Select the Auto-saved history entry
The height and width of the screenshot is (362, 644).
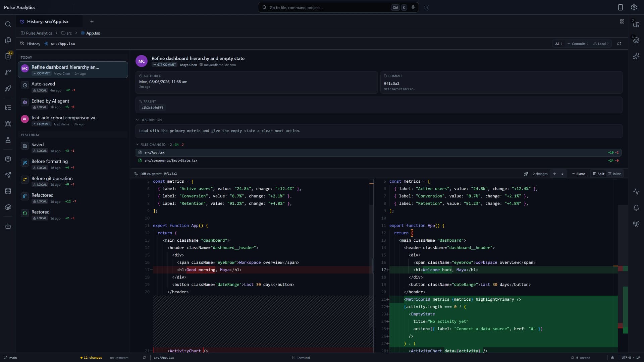coord(73,87)
